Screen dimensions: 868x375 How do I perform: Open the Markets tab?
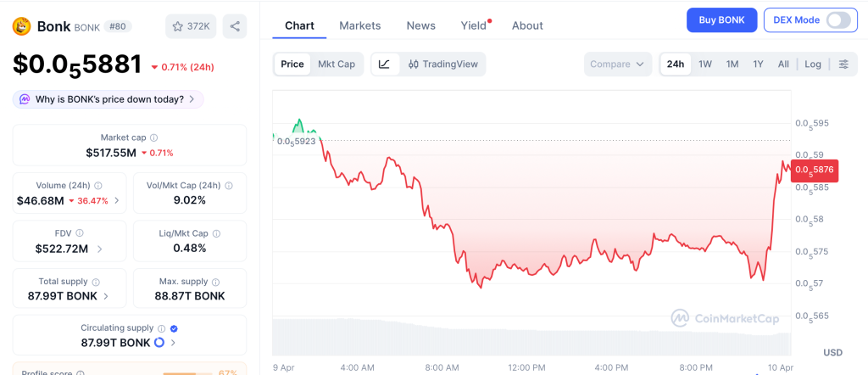pos(360,25)
